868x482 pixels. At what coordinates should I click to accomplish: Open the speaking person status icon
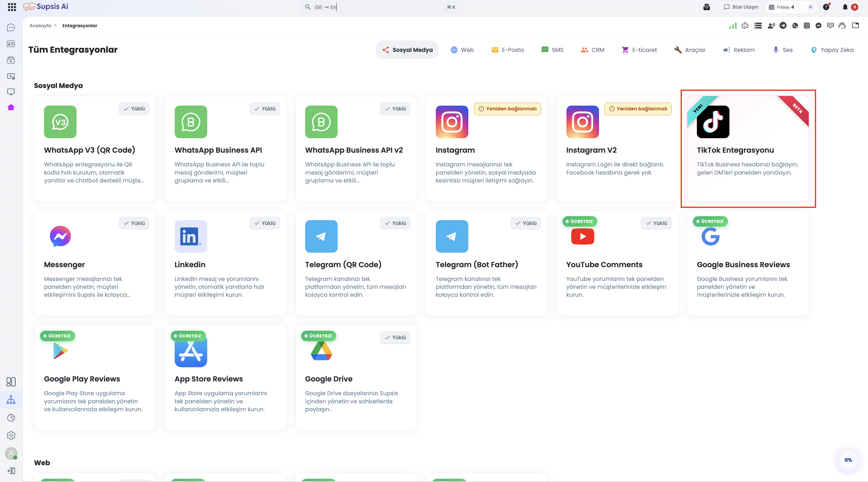tap(771, 26)
